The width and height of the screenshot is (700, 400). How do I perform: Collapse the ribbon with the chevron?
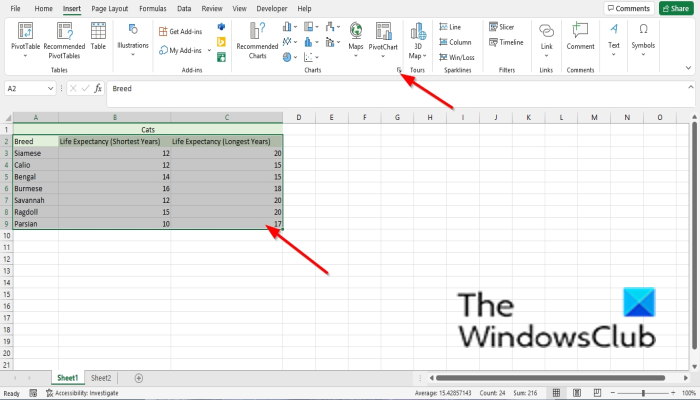[x=688, y=68]
